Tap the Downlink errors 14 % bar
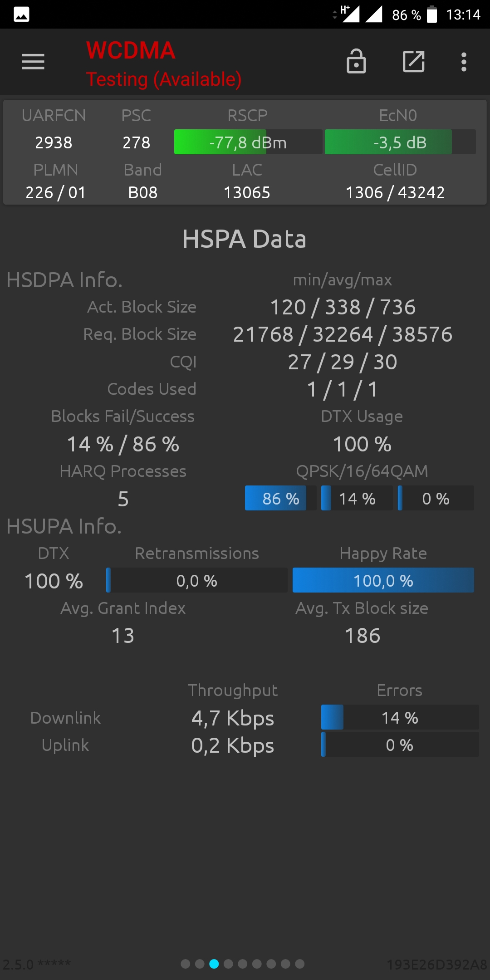490x980 pixels. click(x=400, y=717)
